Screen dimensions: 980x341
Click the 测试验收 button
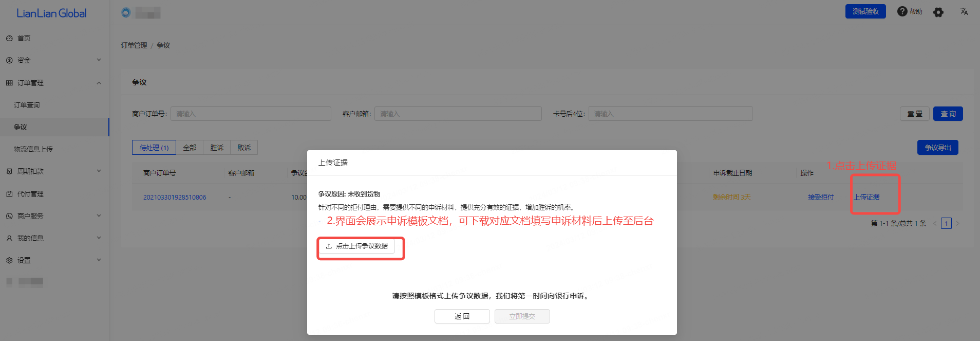click(x=865, y=11)
